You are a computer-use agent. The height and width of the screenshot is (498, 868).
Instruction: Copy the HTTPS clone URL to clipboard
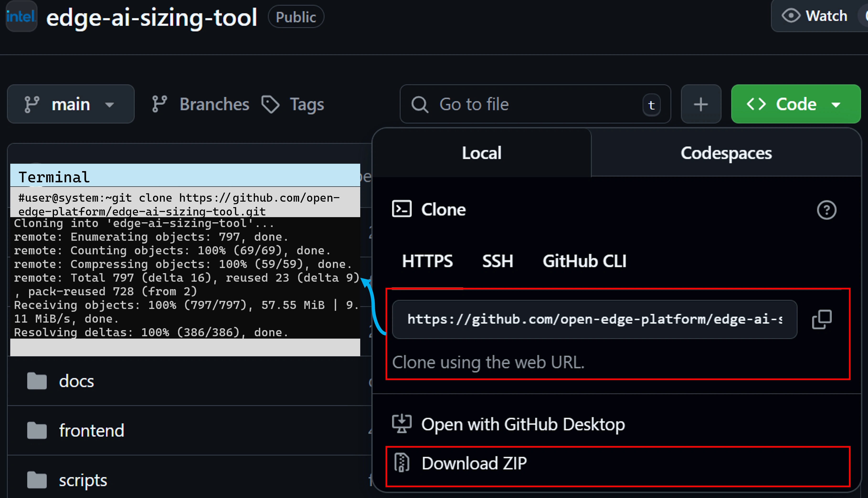click(x=821, y=320)
